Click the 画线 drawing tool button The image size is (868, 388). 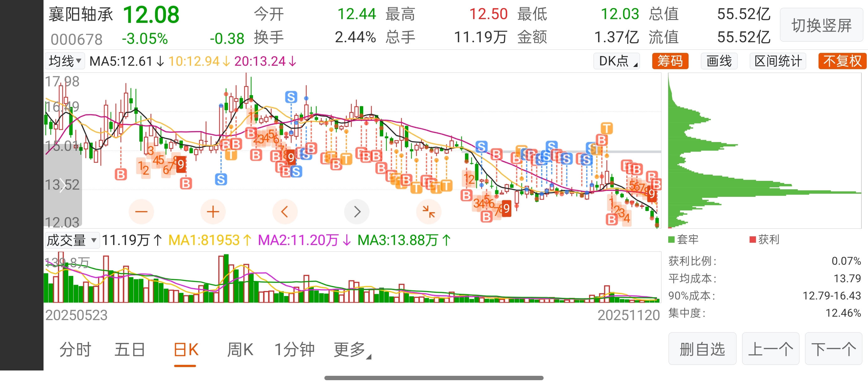pos(719,61)
